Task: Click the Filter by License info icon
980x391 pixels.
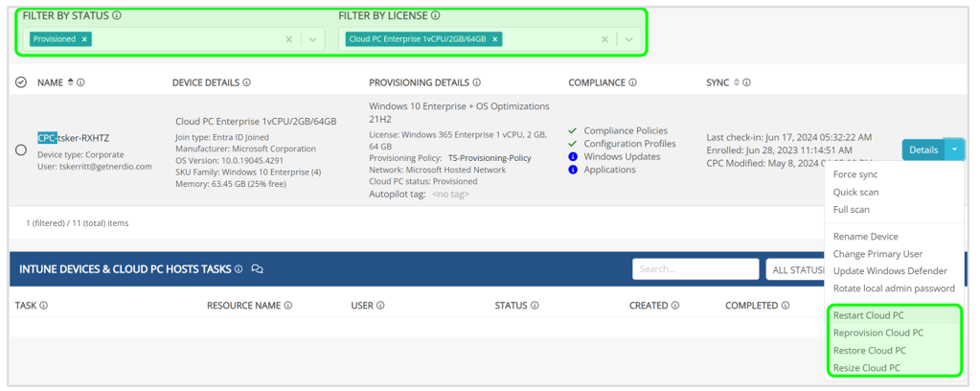Action: 435,16
